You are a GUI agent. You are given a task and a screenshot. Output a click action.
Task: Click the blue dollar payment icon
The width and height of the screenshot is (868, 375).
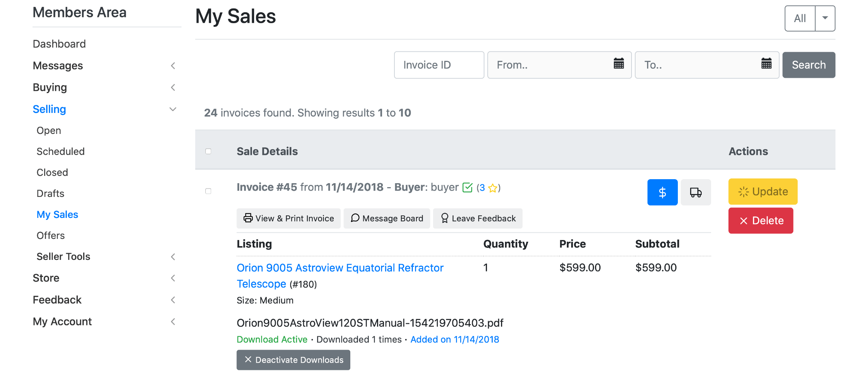point(662,192)
